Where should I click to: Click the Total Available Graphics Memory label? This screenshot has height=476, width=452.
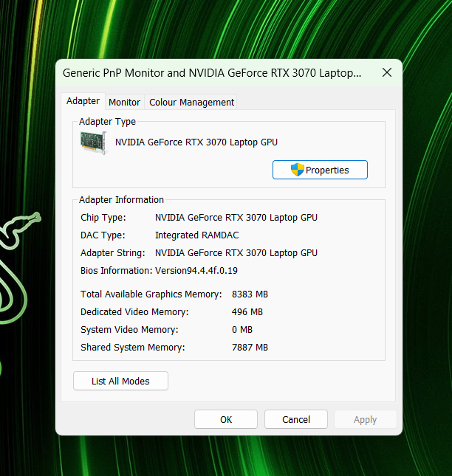pos(151,294)
